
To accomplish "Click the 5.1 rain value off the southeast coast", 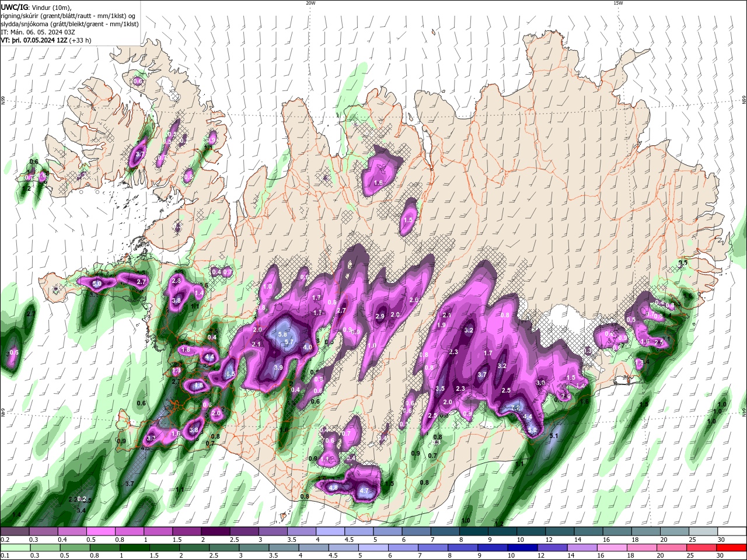I will (x=554, y=436).
